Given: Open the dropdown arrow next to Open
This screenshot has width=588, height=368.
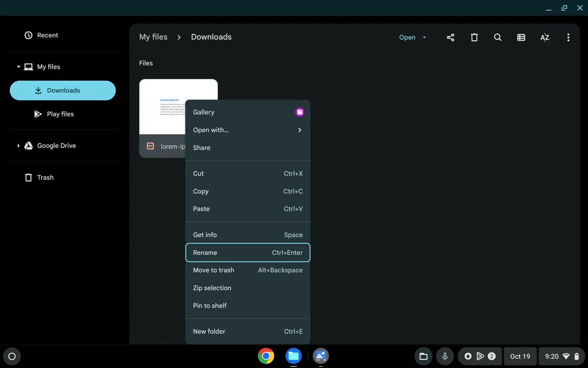Looking at the screenshot, I should pos(424,37).
